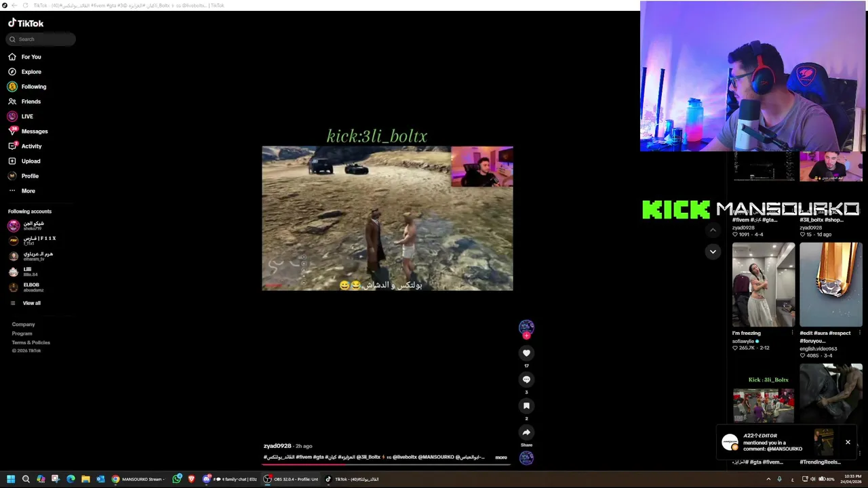Click the playing GTA video
868x488 pixels.
click(387, 218)
